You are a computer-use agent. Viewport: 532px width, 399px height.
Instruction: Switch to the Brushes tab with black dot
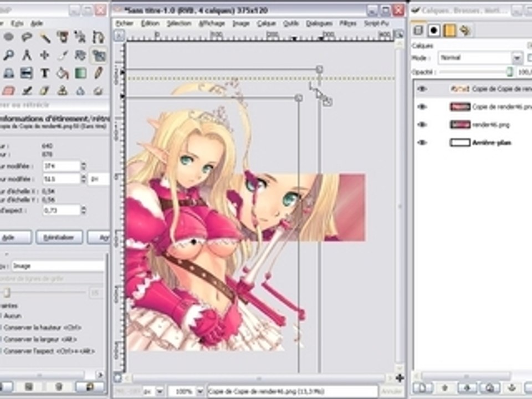pos(433,30)
